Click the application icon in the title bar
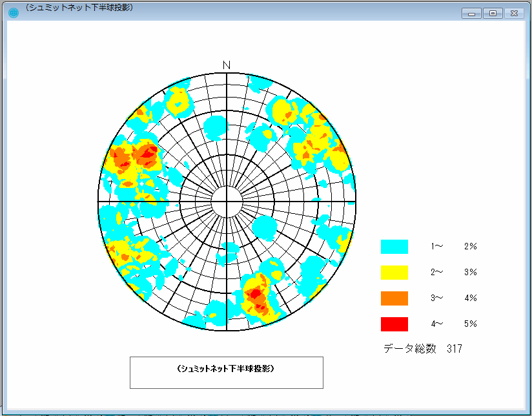This screenshot has width=532, height=416. (x=14, y=11)
